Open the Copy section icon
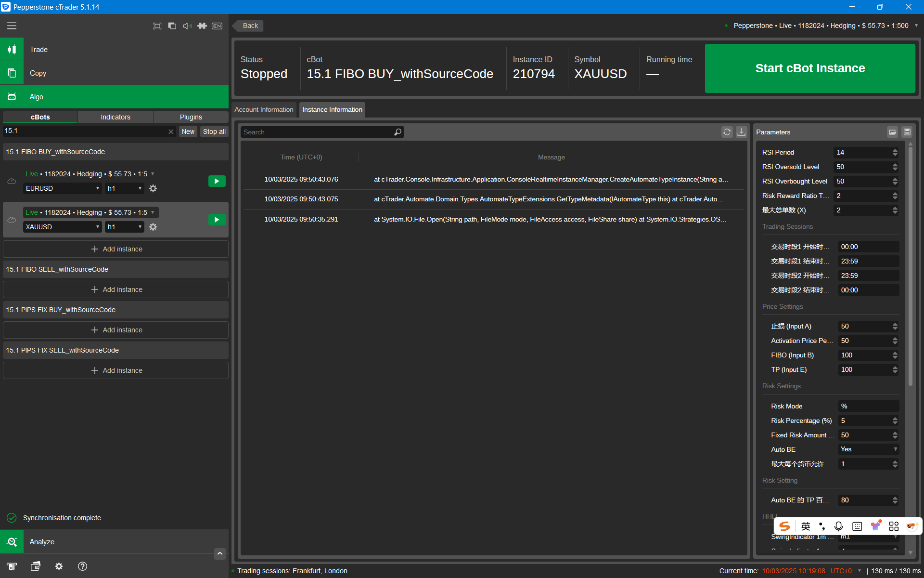This screenshot has width=924, height=578. coord(12,73)
